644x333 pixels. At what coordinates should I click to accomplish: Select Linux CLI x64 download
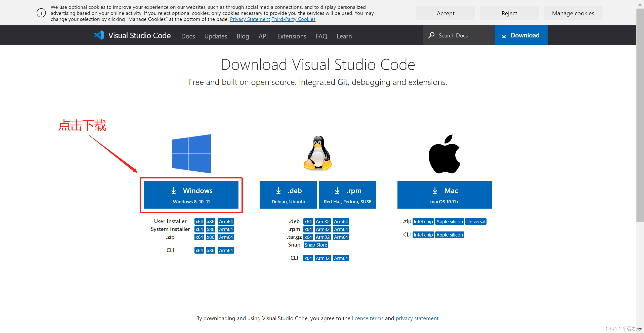point(308,258)
